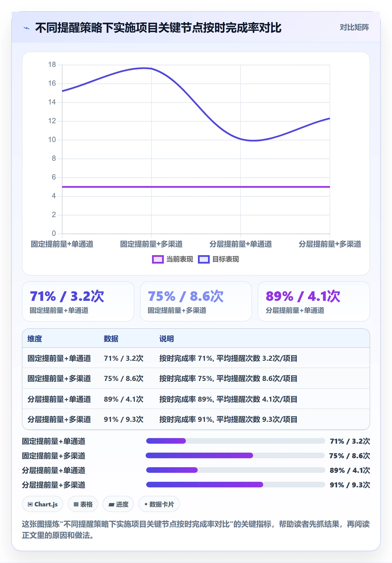Click the 当前表现 legend label
The image size is (392, 563).
179,259
